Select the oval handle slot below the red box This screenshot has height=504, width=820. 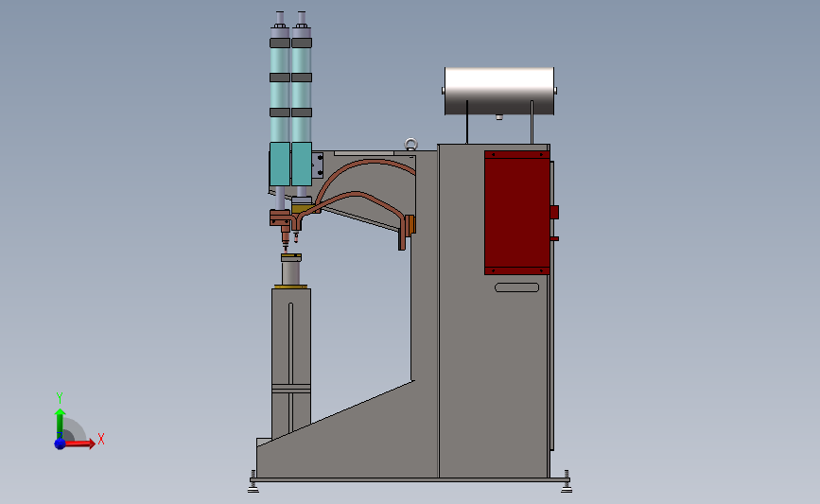coord(516,287)
